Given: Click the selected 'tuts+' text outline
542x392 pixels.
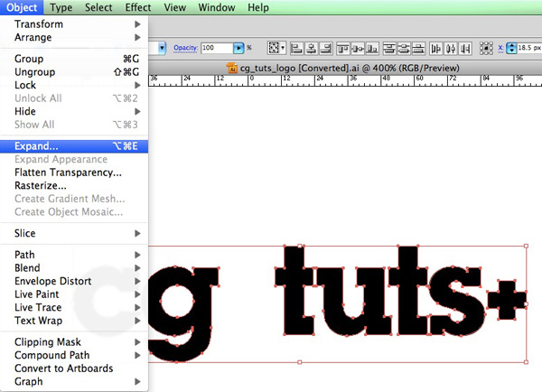Looking at the screenshot, I should click(x=401, y=291).
